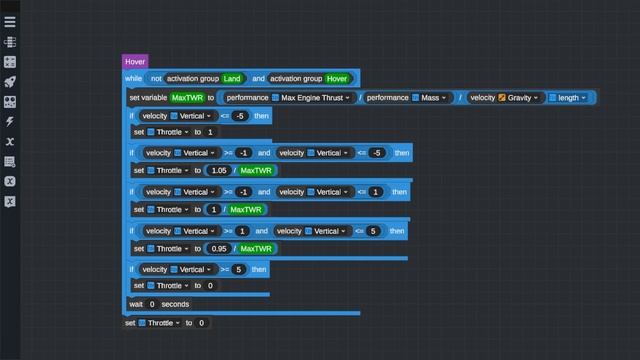Image resolution: width=640 pixels, height=360 pixels.
Task: Open the Craft Instructions rocket icon
Action: (x=10, y=82)
